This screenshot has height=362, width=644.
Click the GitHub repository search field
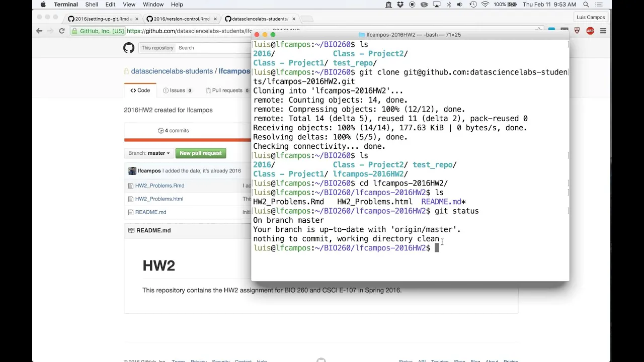(x=213, y=48)
